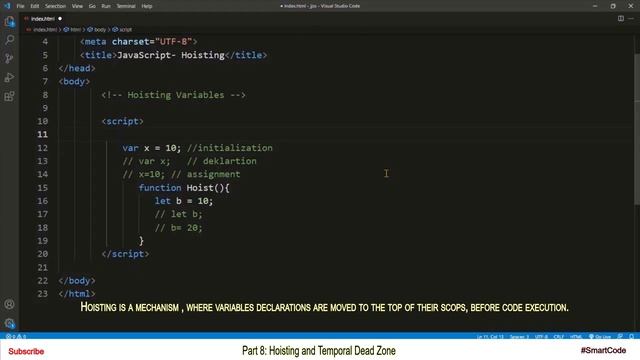The height and width of the screenshot is (360, 640).
Task: Click the opening body tag
Action: 74,82
